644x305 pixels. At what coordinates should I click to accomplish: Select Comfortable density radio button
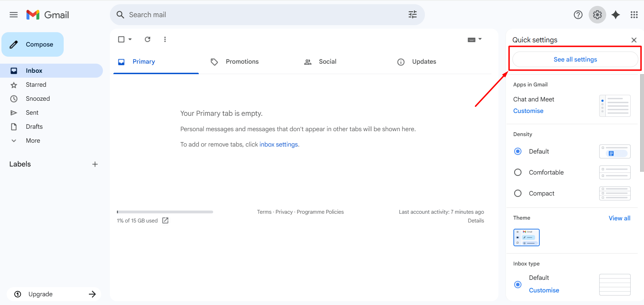tap(518, 172)
